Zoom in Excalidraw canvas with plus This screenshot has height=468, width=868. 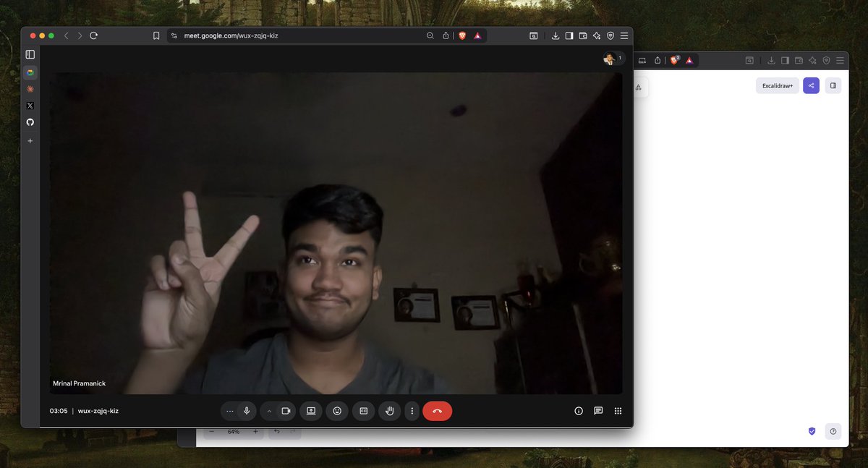click(255, 432)
